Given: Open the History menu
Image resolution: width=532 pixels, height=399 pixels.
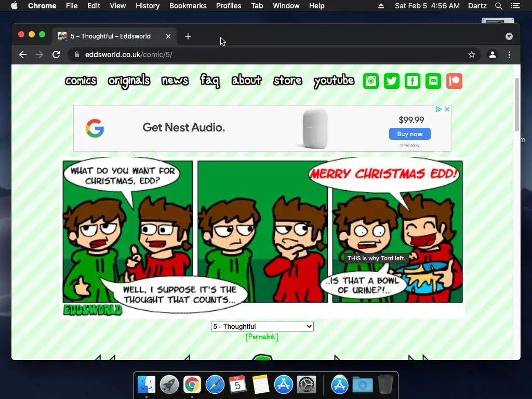Looking at the screenshot, I should point(148,6).
